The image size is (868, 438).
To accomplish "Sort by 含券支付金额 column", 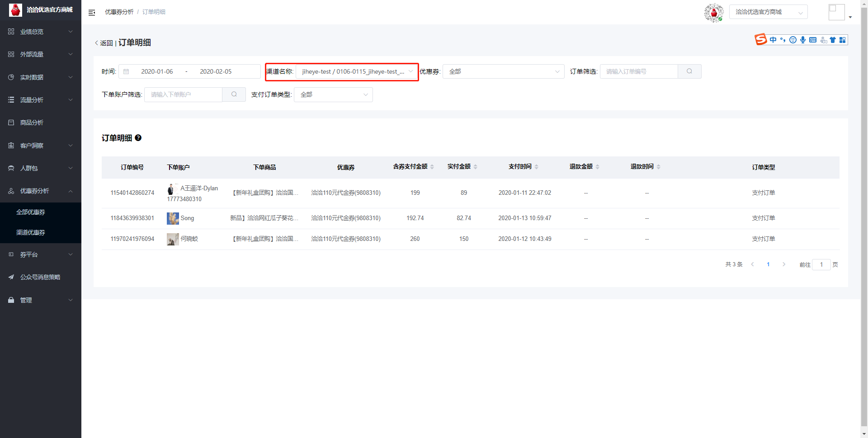I will tap(432, 167).
